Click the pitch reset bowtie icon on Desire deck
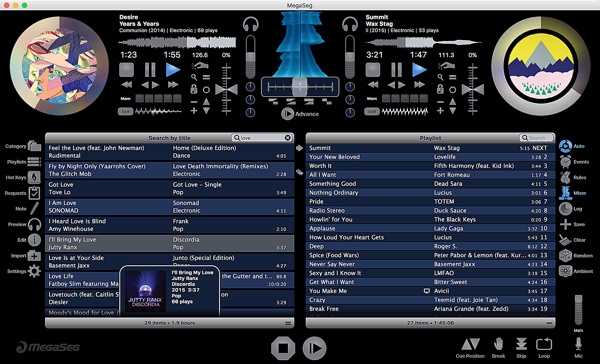Image resolution: width=600 pixels, height=364 pixels. point(227,90)
